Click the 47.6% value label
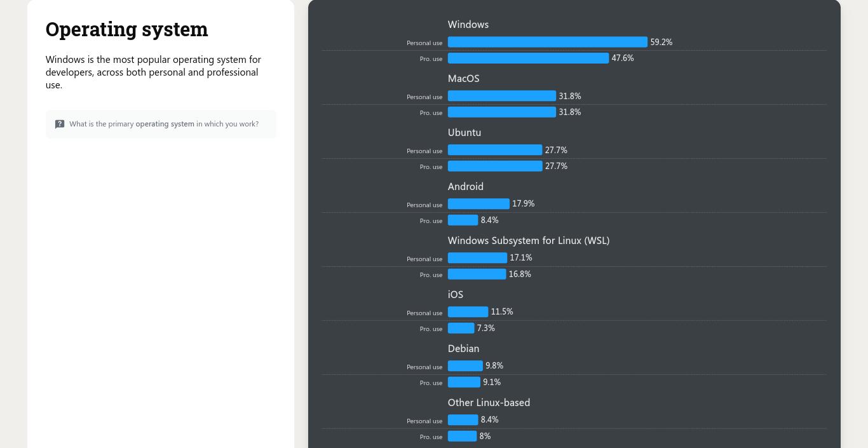This screenshot has height=448, width=868. pyautogui.click(x=623, y=58)
